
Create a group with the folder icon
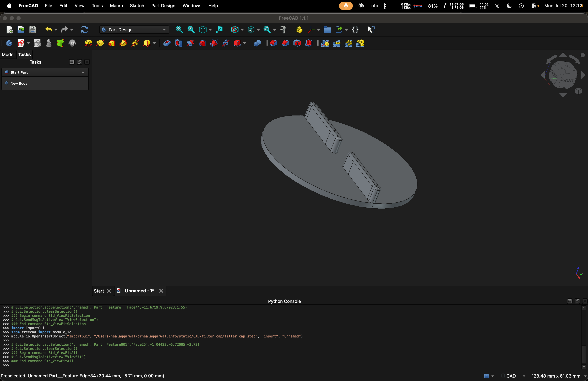click(x=327, y=30)
